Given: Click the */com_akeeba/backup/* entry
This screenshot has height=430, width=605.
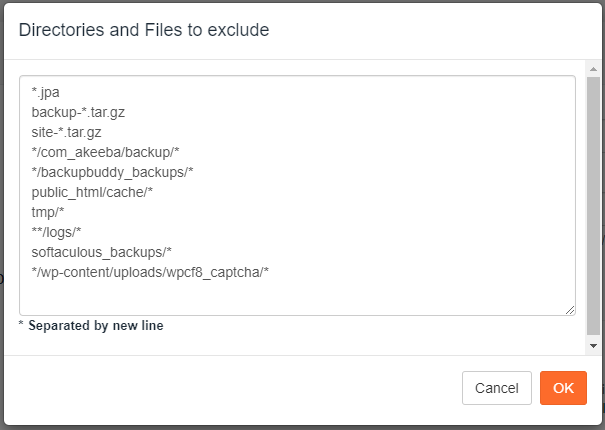Looking at the screenshot, I should pos(105,152).
